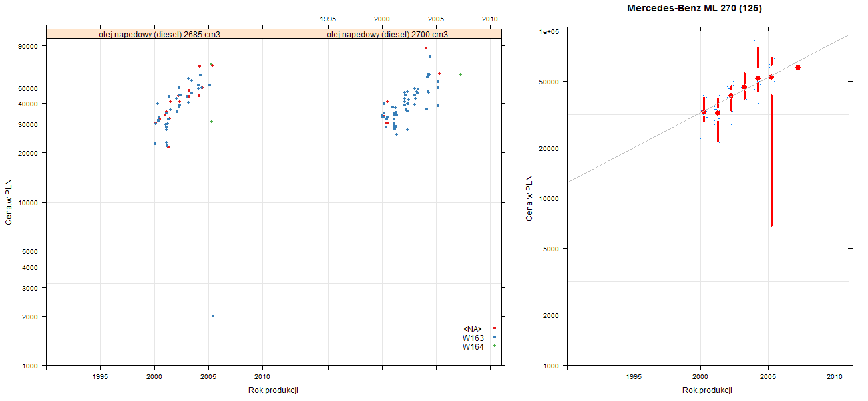The height and width of the screenshot is (401, 868).
Task: Select the panel header ending in 2700 cm3
Action: [x=388, y=33]
